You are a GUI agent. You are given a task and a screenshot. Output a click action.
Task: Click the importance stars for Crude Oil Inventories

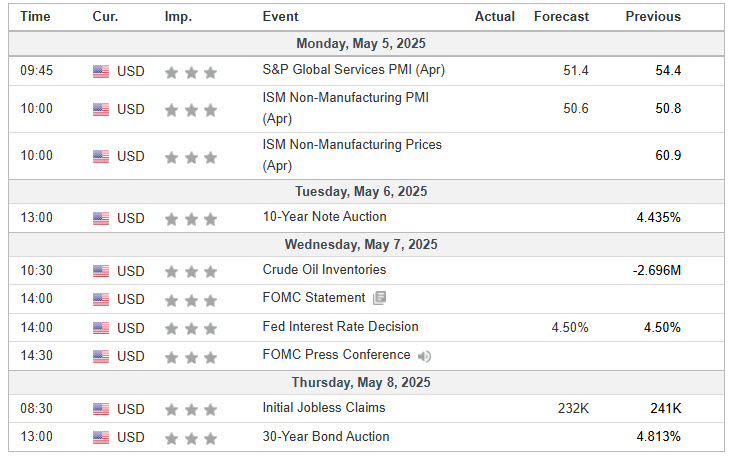[x=191, y=271]
